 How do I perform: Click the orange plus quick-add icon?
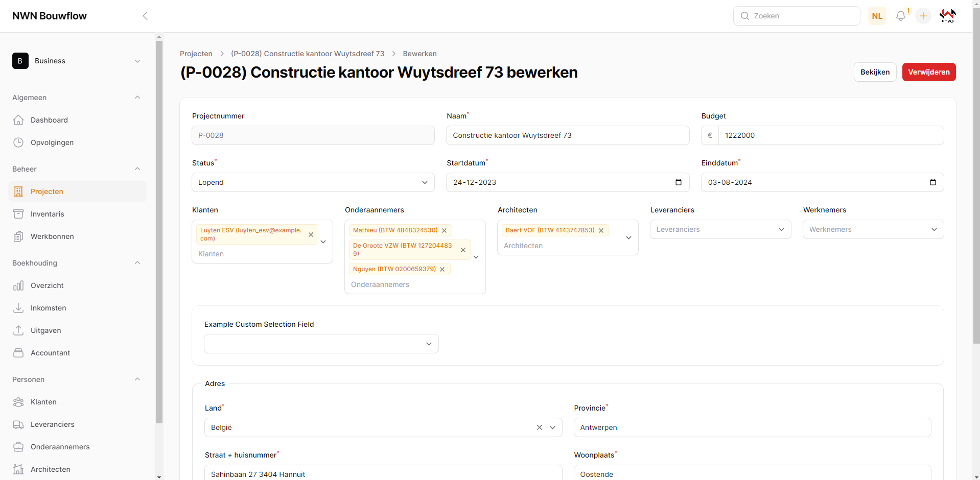tap(923, 16)
